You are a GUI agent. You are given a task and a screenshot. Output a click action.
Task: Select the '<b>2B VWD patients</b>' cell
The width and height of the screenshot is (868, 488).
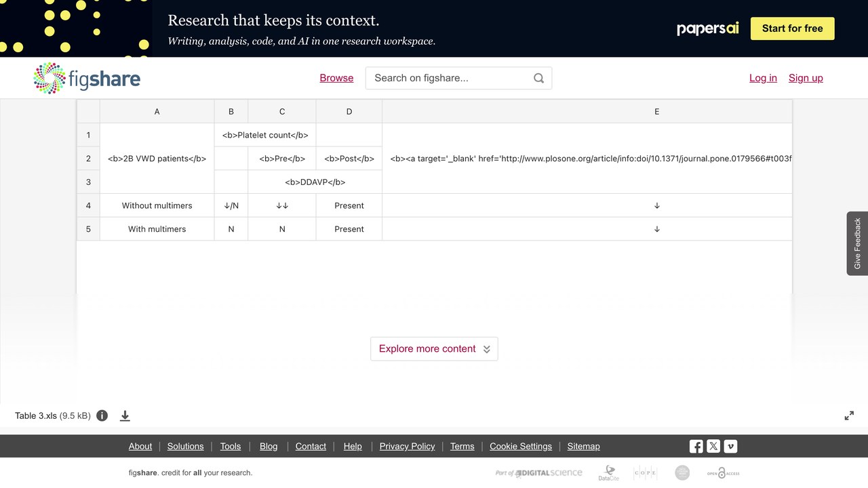coord(157,159)
